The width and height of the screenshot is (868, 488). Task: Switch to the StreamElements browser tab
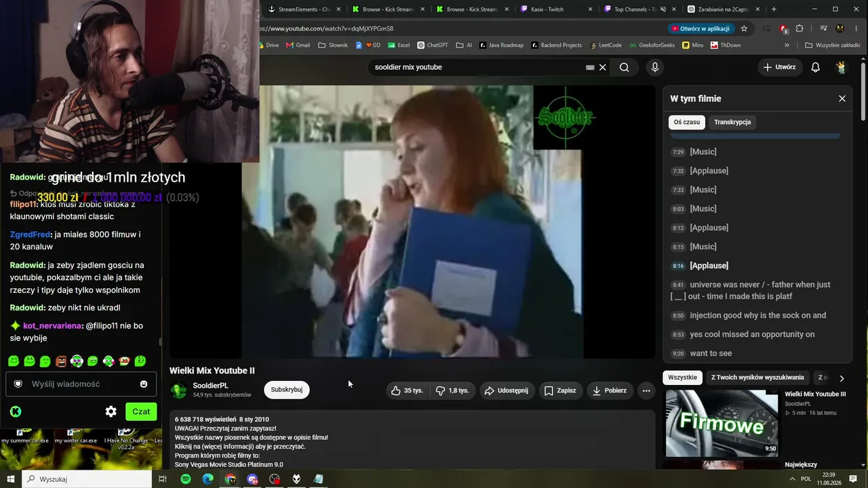click(x=304, y=9)
